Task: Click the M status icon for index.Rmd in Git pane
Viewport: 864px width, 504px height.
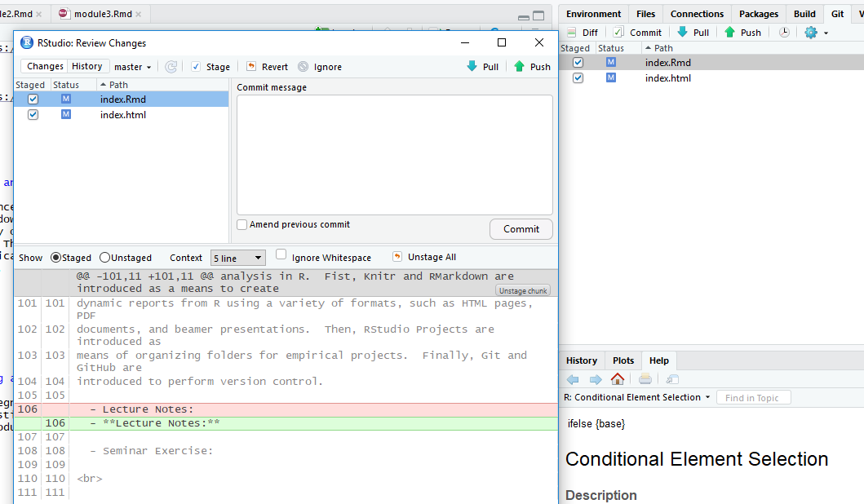Action: pos(611,63)
